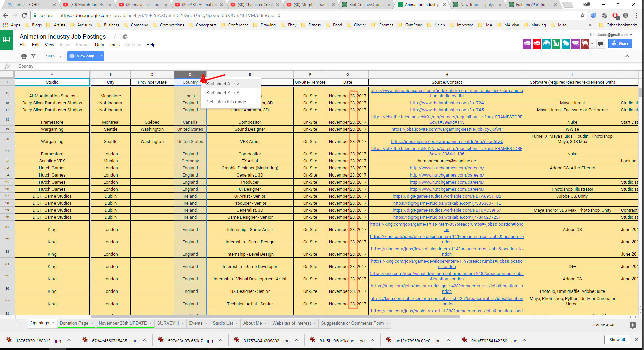
Task: Click the green anonymous coyote viewer avatar
Action: 556,43
